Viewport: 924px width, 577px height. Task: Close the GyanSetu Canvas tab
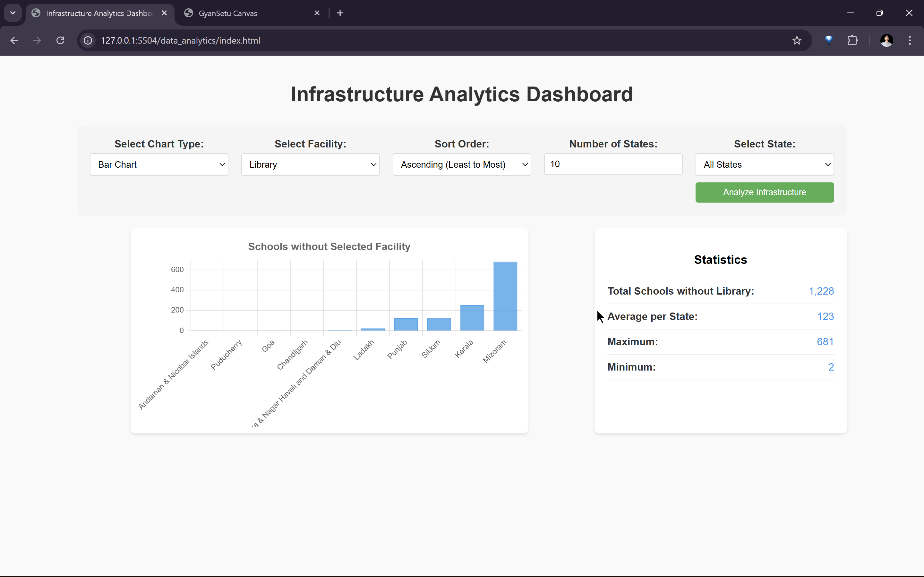tap(317, 13)
